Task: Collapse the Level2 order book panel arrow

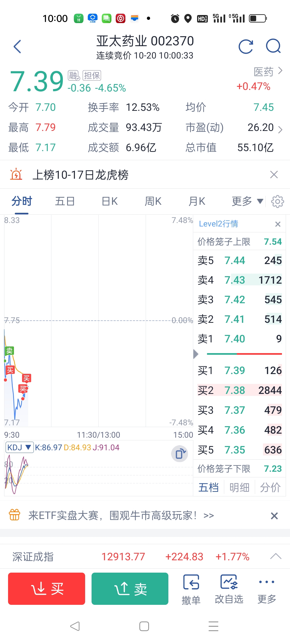Action: point(196,354)
